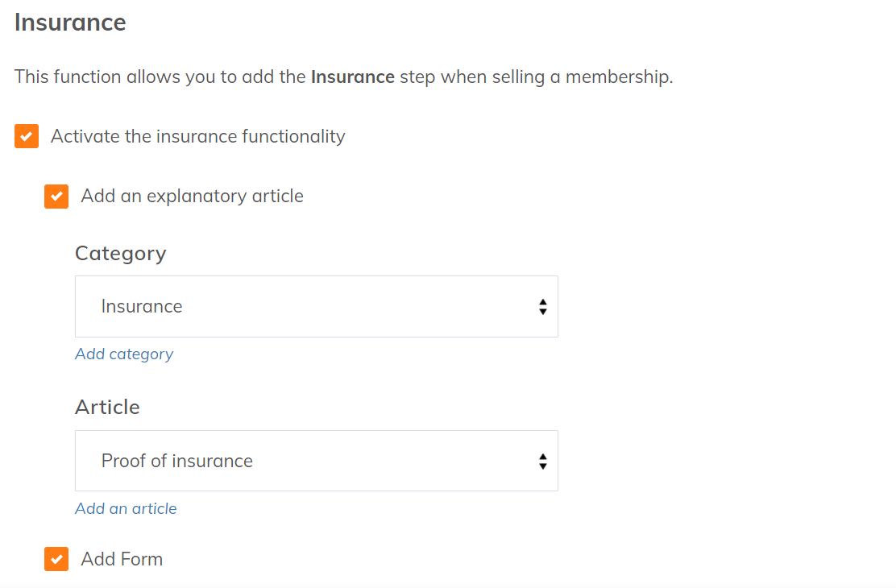Click the selected 'Insurance' value in Category
The image size is (896, 588).
point(142,306)
